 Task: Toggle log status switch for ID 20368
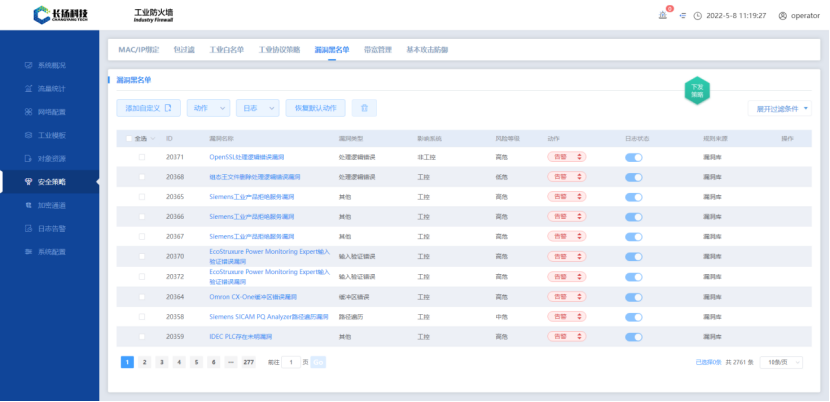click(633, 177)
